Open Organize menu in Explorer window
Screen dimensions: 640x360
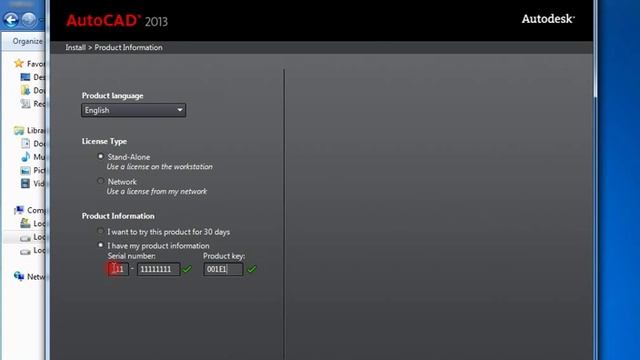click(27, 41)
